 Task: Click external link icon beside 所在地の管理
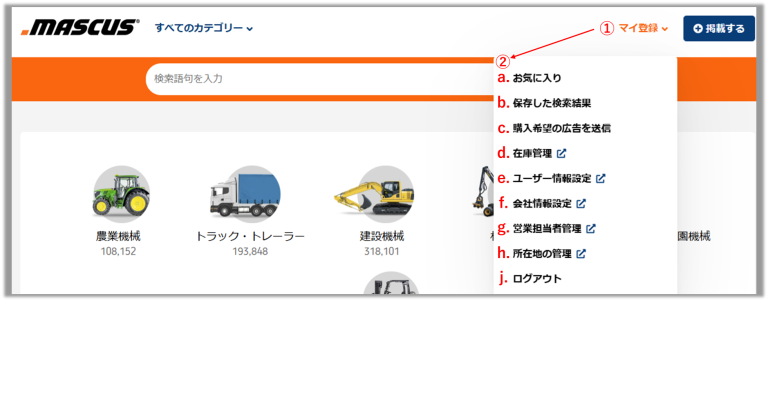581,253
